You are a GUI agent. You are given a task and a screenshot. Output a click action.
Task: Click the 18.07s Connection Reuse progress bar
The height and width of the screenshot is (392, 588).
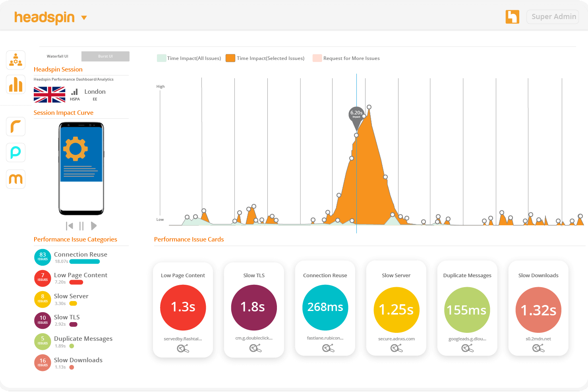click(84, 261)
